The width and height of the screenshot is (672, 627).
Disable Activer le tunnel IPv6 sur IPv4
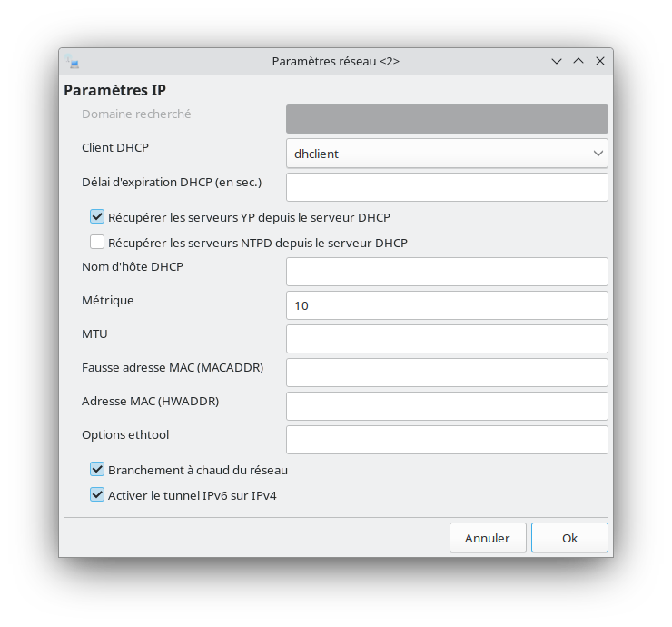click(97, 494)
